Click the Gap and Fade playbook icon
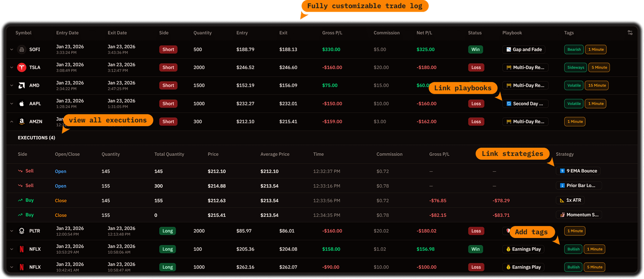644x279 pixels. (508, 49)
